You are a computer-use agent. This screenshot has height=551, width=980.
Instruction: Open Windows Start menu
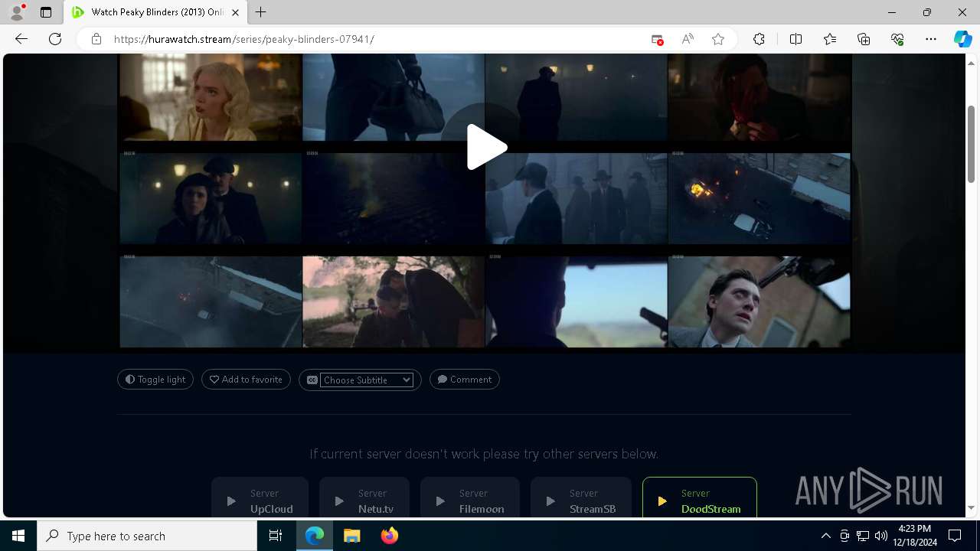coord(18,536)
